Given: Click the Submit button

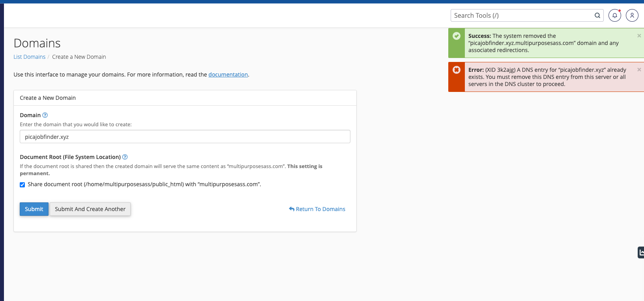Looking at the screenshot, I should coord(34,209).
